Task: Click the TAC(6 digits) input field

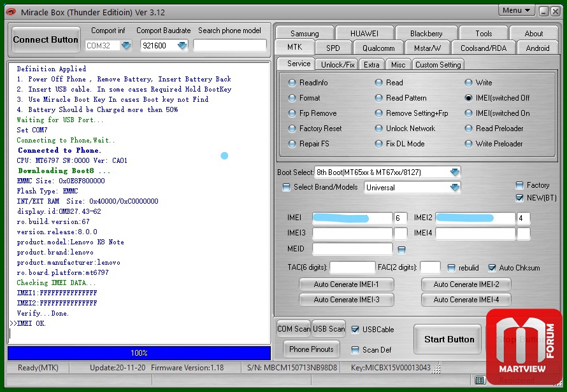Action: click(x=352, y=268)
